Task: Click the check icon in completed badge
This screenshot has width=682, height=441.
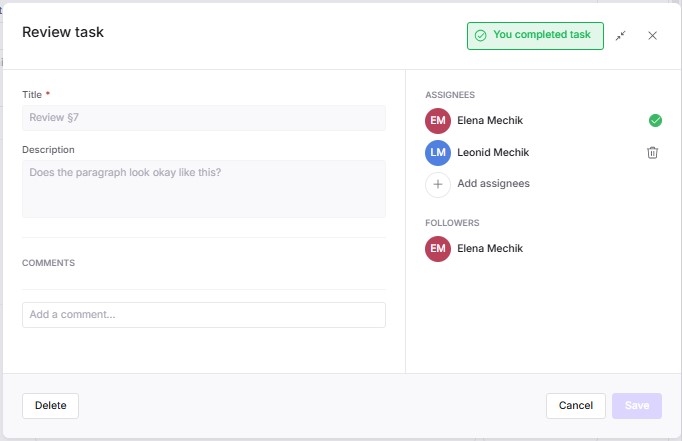Action: tap(481, 35)
